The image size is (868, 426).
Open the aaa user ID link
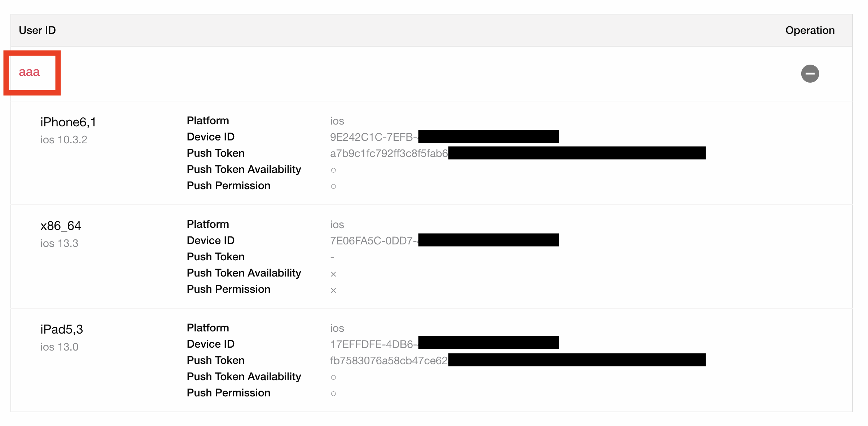click(x=29, y=72)
